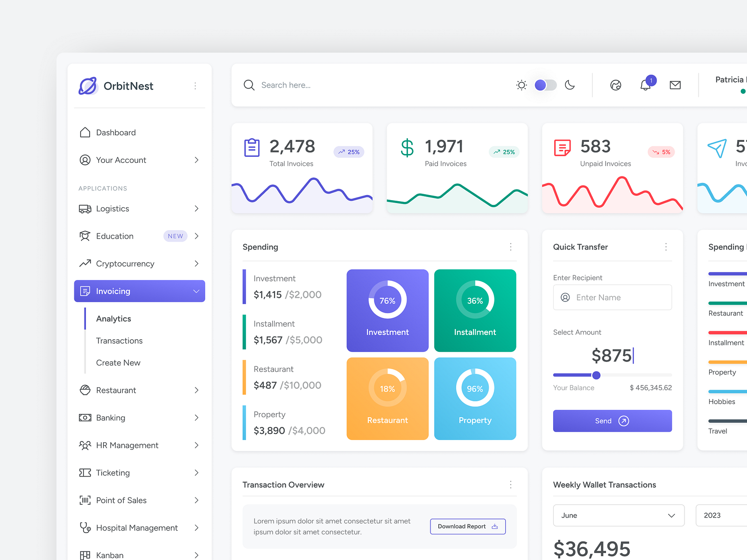Click the notification bell icon
This screenshot has width=747, height=560.
tap(646, 85)
